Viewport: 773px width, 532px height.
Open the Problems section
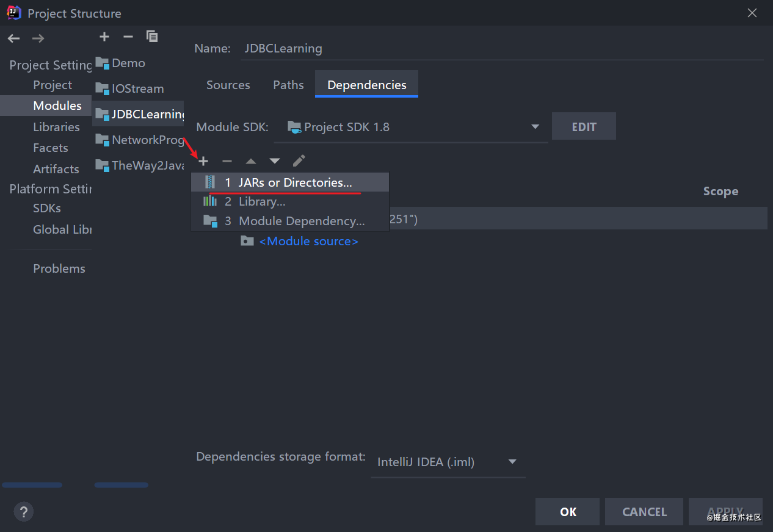pyautogui.click(x=59, y=268)
